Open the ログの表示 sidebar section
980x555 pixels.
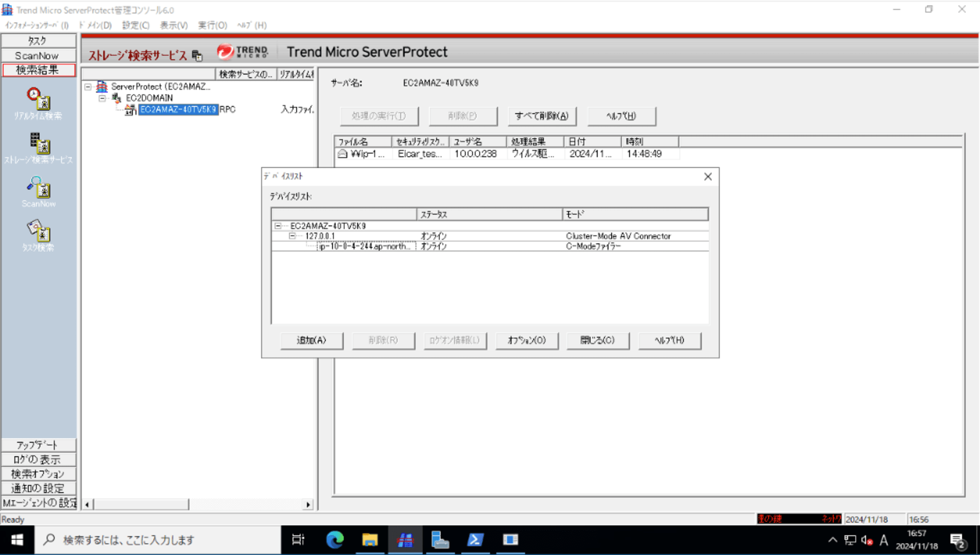pyautogui.click(x=38, y=459)
